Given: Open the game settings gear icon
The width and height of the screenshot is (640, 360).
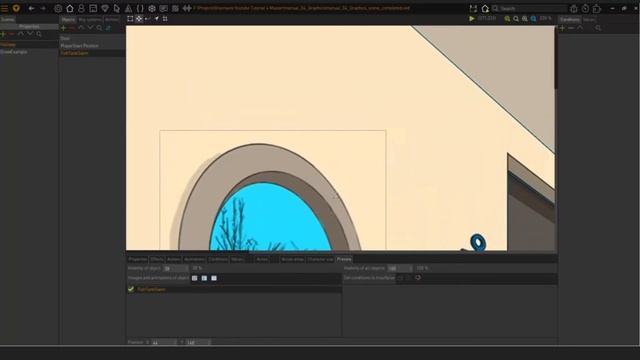Looking at the screenshot, I should 58,8.
